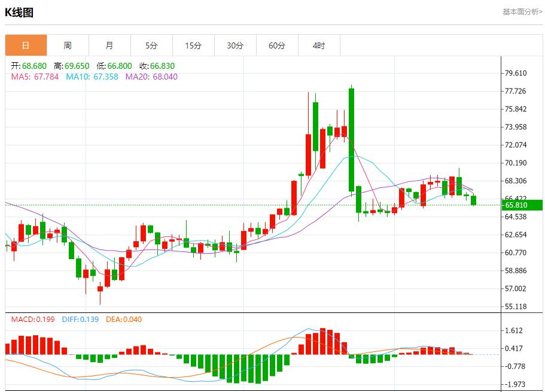Open the 基本面分析 link
Viewport: 545px width, 392px height.
[x=522, y=11]
